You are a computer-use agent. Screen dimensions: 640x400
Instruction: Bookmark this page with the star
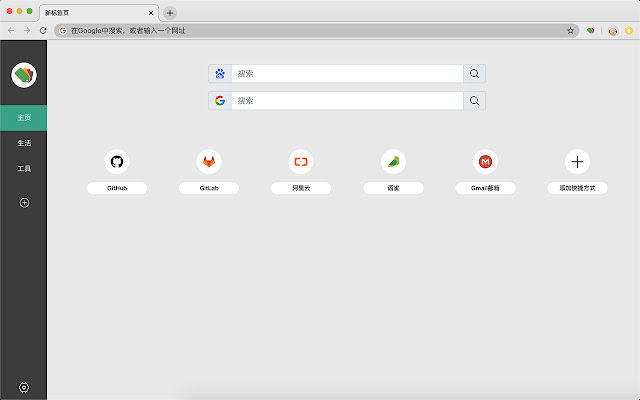point(570,31)
